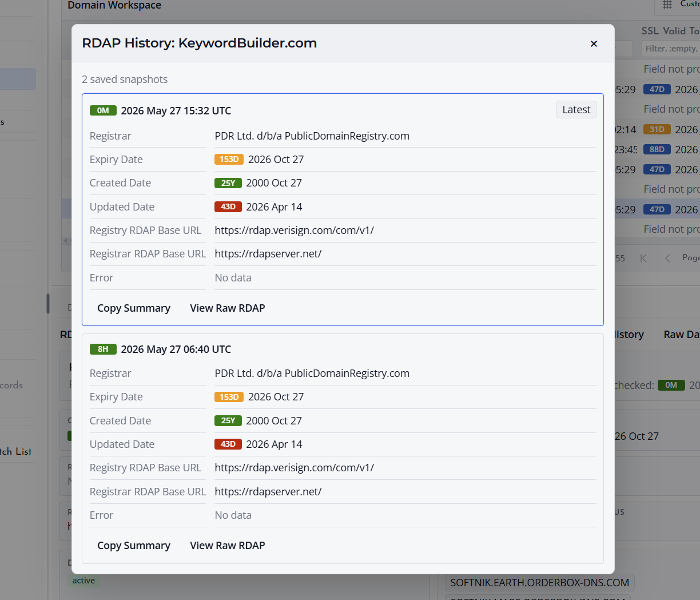The height and width of the screenshot is (600, 700).
Task: Click 153D expiry badge in latest snapshot
Action: 229,159
